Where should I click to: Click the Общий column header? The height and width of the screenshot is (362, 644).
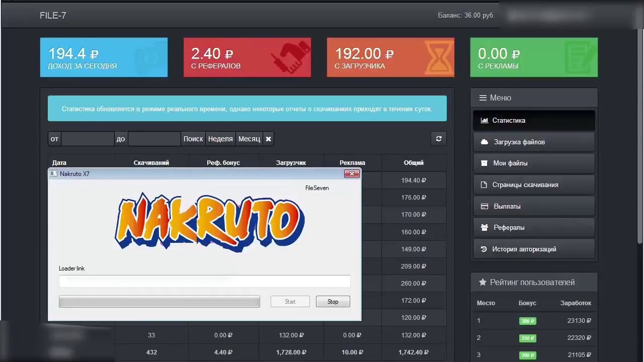(x=414, y=163)
